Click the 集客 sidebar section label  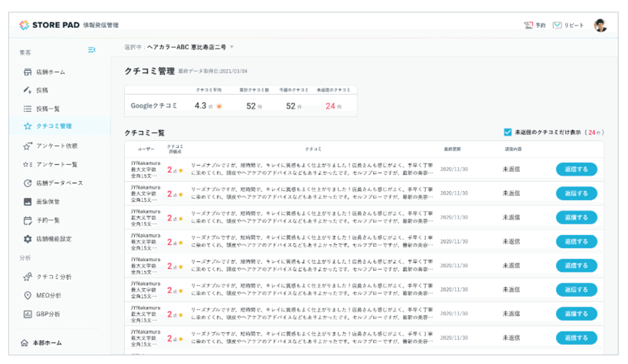click(x=25, y=52)
